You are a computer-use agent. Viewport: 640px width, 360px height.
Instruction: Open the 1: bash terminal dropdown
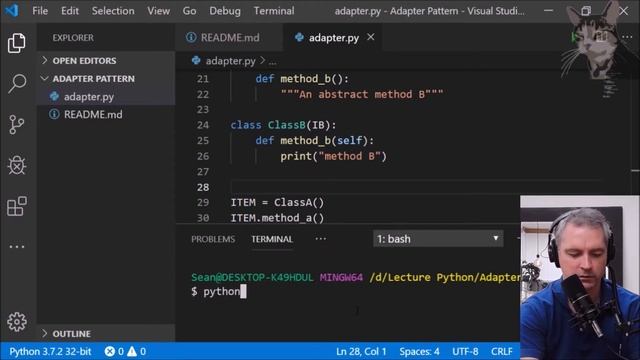tap(438, 239)
